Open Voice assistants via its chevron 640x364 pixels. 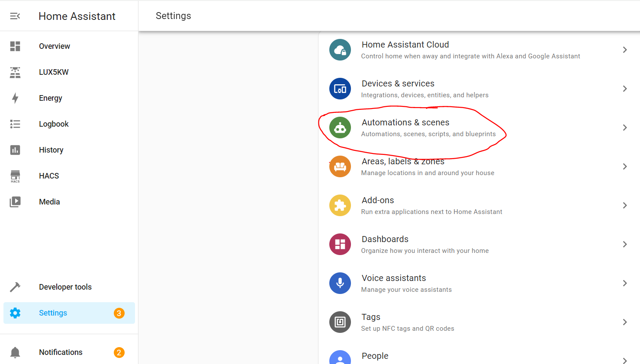(x=625, y=283)
